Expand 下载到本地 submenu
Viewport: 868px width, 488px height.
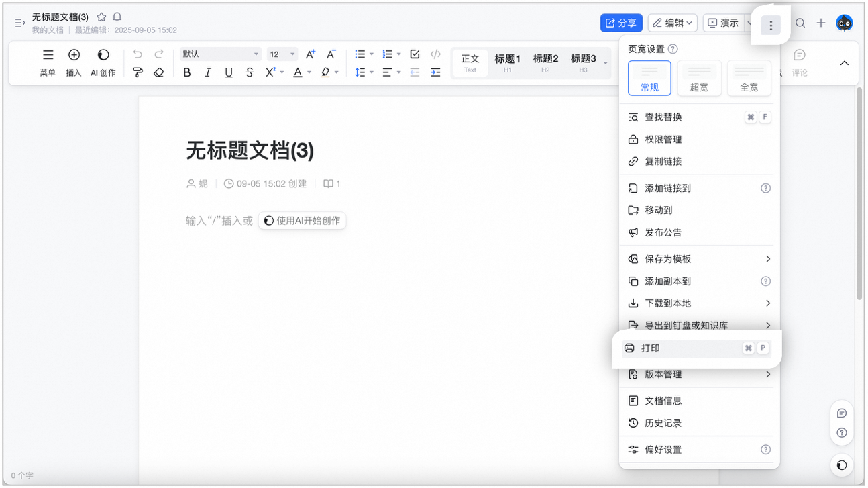pos(699,303)
